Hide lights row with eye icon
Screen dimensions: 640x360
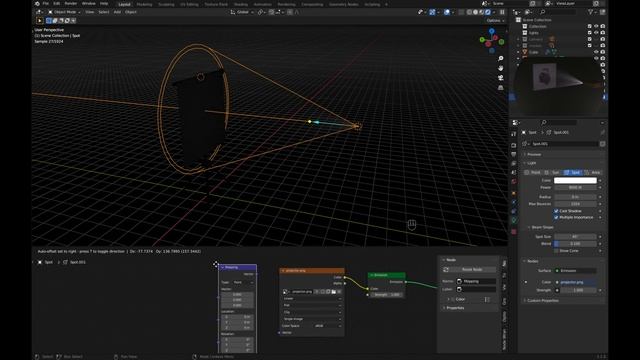(596, 33)
